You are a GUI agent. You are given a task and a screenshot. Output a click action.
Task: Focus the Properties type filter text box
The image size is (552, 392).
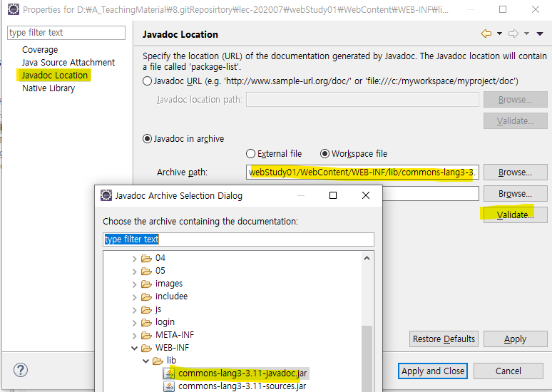(x=66, y=33)
